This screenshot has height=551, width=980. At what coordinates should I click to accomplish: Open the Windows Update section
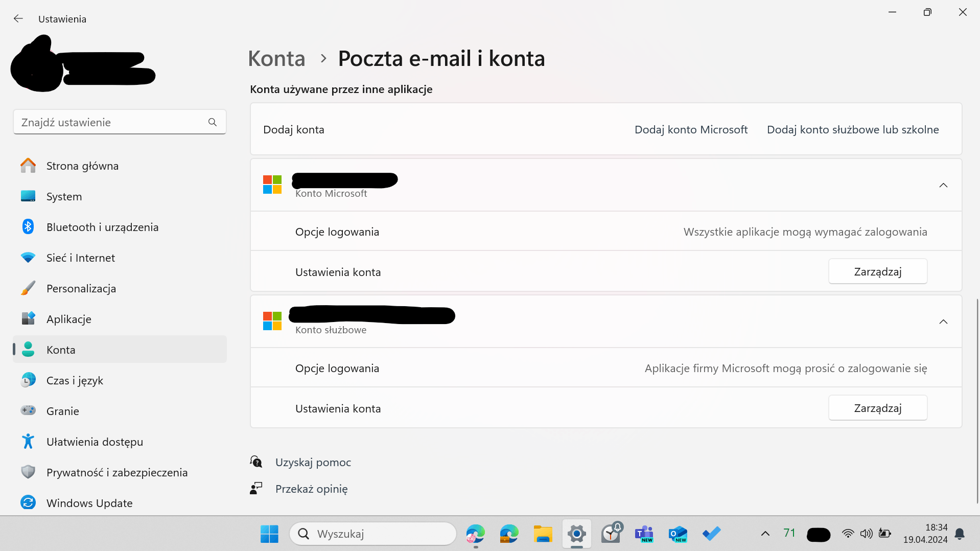pyautogui.click(x=89, y=503)
